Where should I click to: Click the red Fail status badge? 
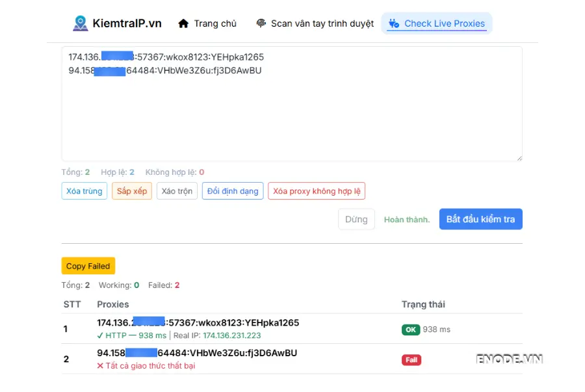coord(411,359)
